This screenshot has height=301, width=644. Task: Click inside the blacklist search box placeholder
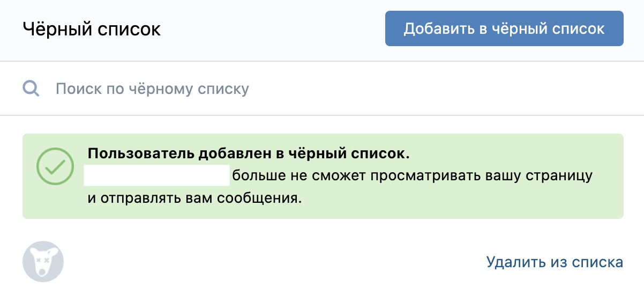pos(152,89)
